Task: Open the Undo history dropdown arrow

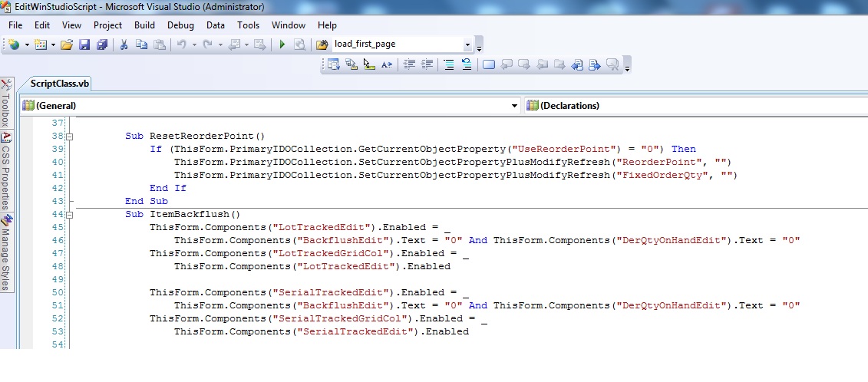Action: [x=194, y=44]
